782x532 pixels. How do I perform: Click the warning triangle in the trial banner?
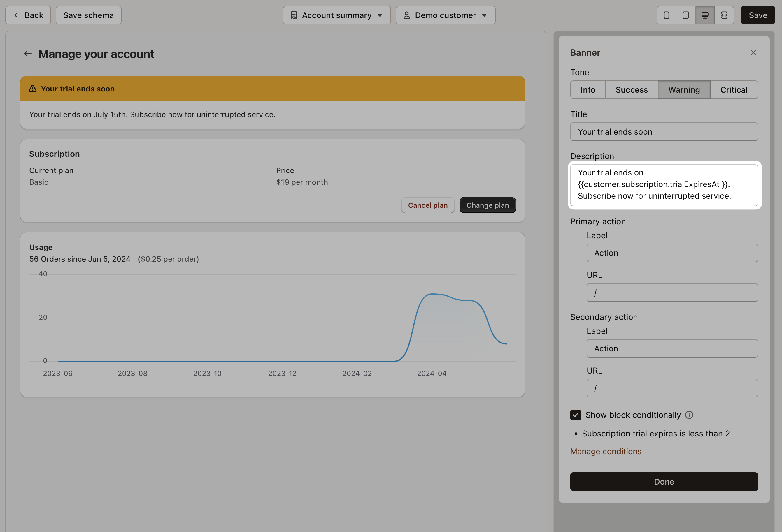[32, 89]
